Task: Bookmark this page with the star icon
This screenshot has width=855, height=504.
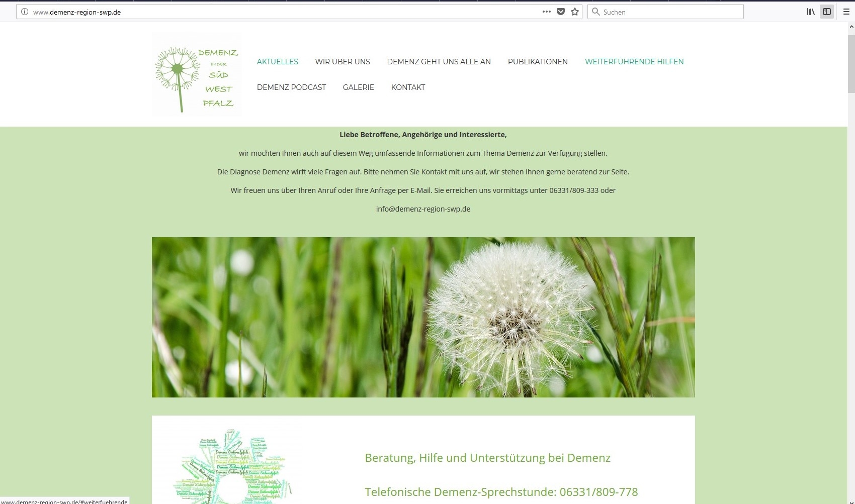Action: pos(575,12)
